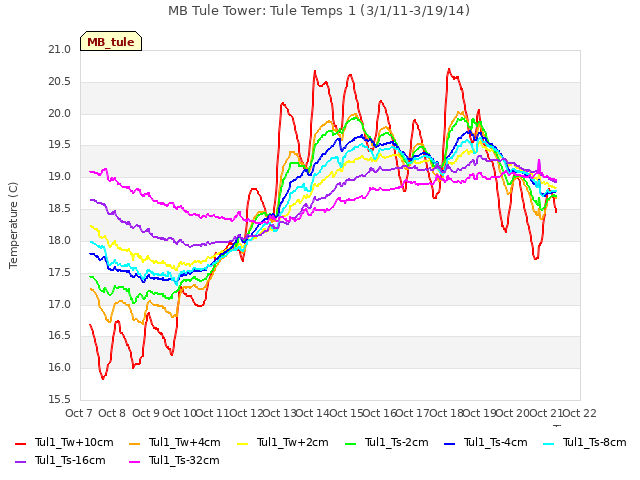This screenshot has width=640, height=480.
Task: Click the 17.5 y-axis tick label
Action: click(x=60, y=272)
